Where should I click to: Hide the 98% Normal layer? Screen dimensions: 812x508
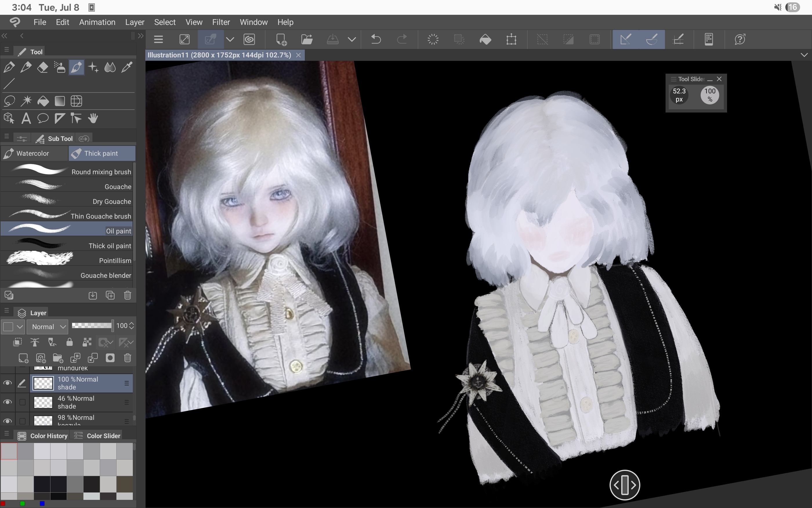click(x=7, y=421)
